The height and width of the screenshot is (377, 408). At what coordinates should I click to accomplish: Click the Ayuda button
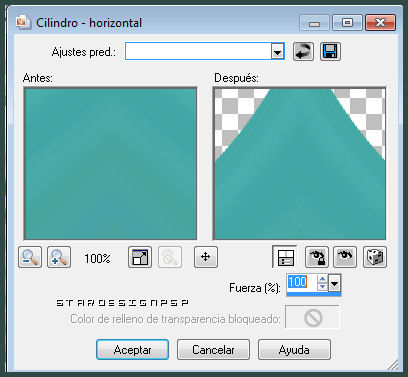tap(294, 350)
